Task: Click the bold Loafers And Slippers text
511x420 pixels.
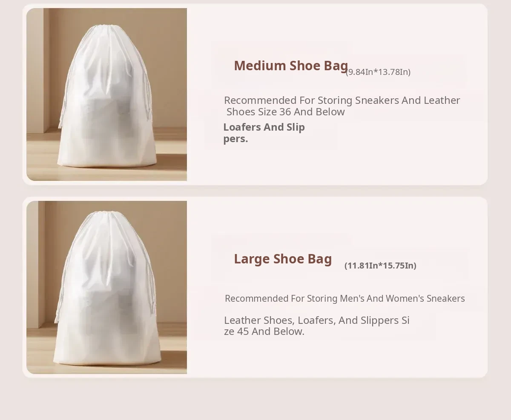Action: coord(264,133)
